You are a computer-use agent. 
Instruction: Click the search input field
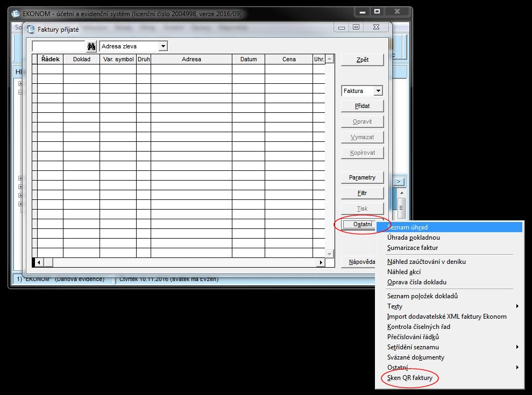pyautogui.click(x=58, y=46)
